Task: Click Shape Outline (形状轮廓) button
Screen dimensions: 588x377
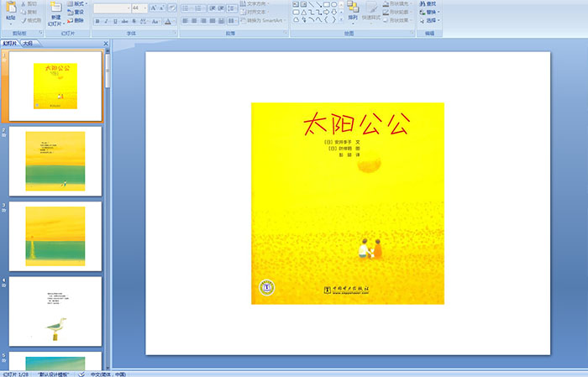Action: 398,12
